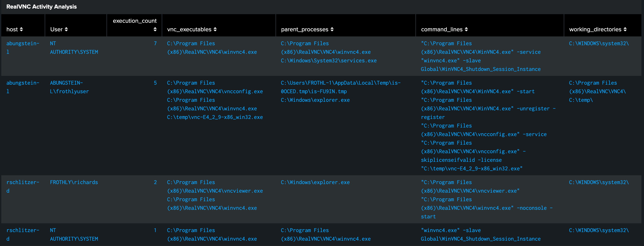Click sort icon on parent_processes column
This screenshot has width=644, height=246.
click(x=332, y=30)
